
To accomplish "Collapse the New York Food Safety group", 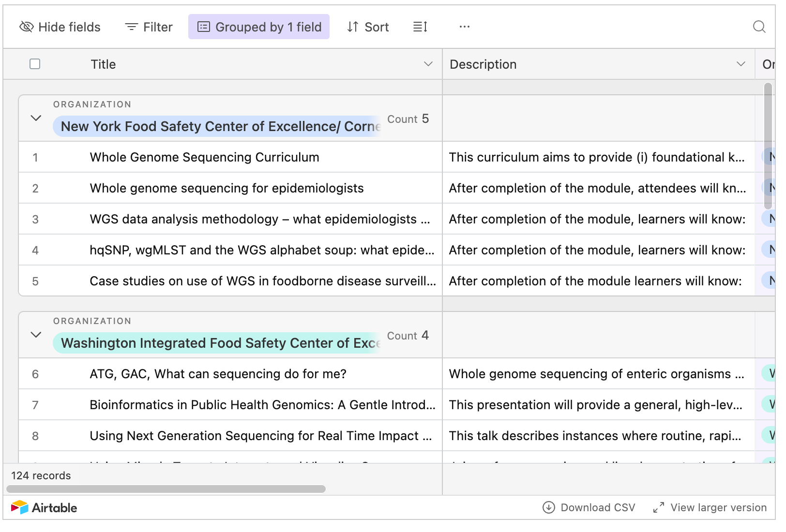I will (35, 118).
